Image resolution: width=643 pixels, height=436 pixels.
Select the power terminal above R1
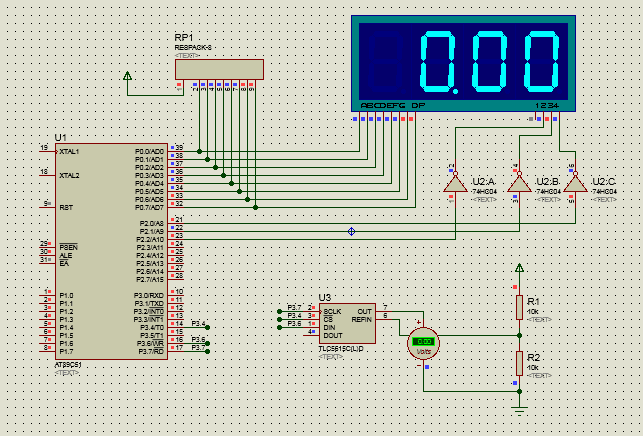click(x=519, y=269)
